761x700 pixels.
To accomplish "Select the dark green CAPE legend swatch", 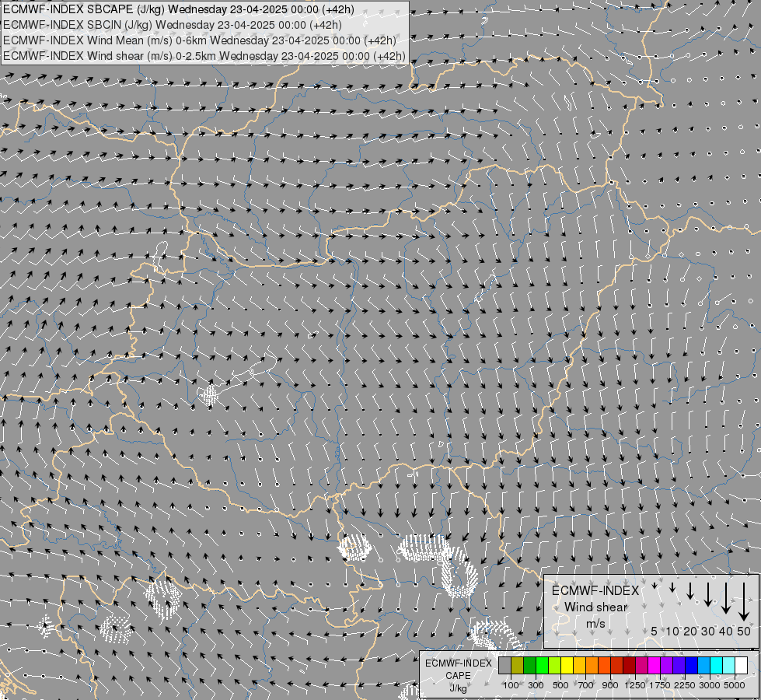I will tap(529, 665).
